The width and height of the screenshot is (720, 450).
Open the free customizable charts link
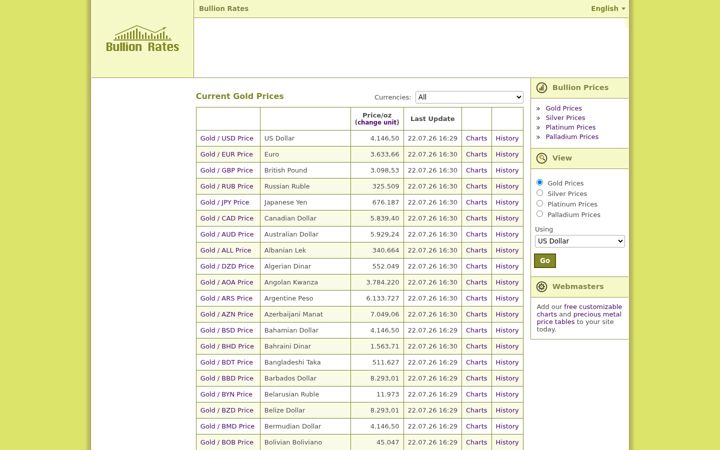[x=579, y=310]
